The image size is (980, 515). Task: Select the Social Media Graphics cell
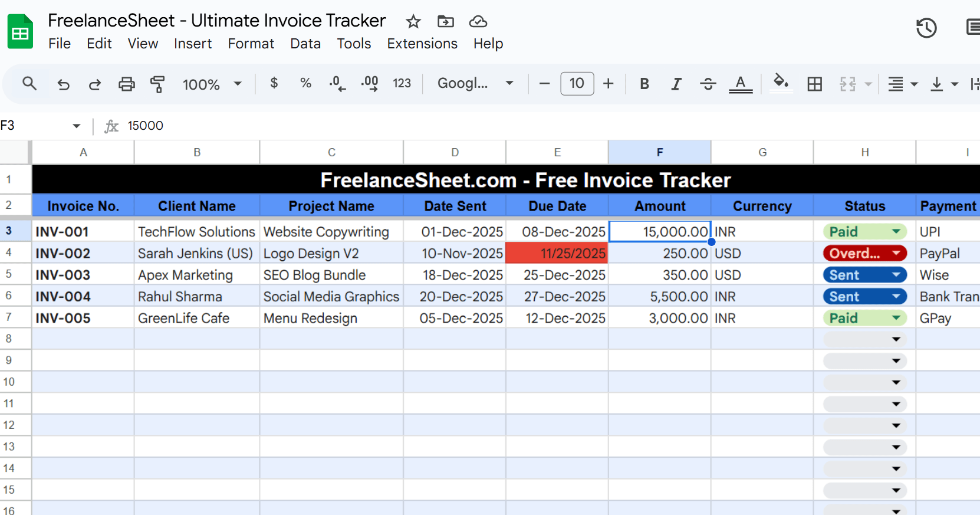pos(331,296)
